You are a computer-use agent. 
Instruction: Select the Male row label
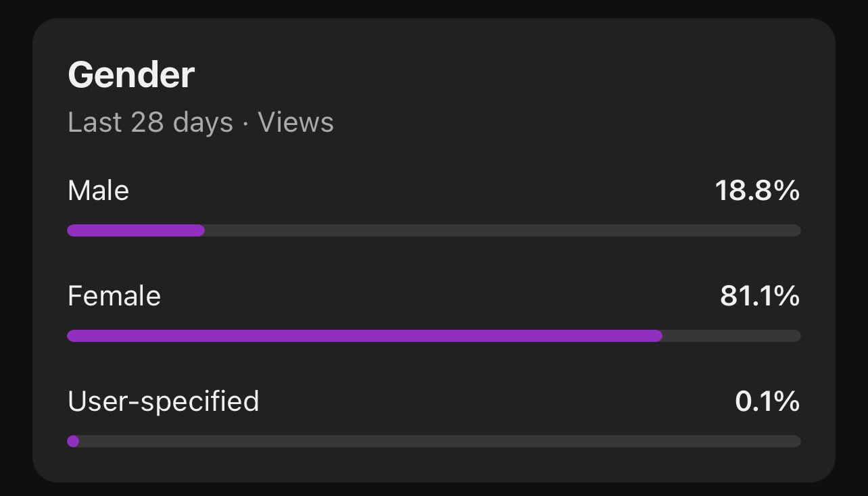[98, 191]
